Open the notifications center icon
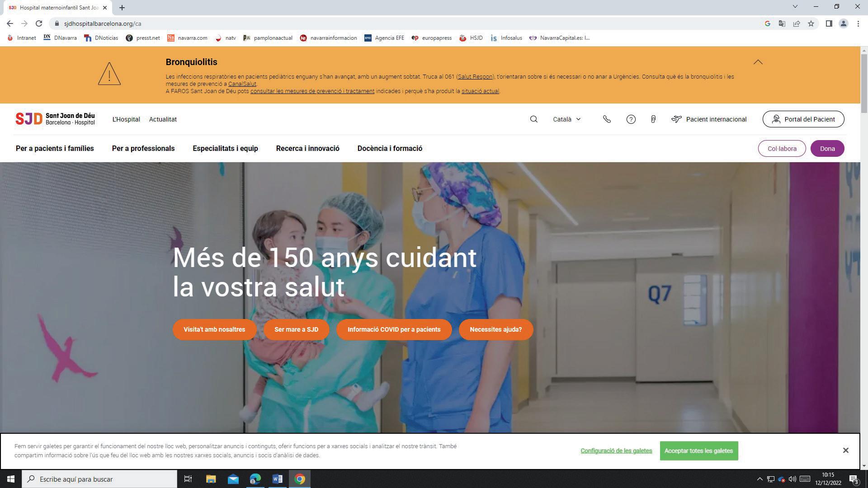Viewport: 868px width, 488px height. pyautogui.click(x=854, y=479)
